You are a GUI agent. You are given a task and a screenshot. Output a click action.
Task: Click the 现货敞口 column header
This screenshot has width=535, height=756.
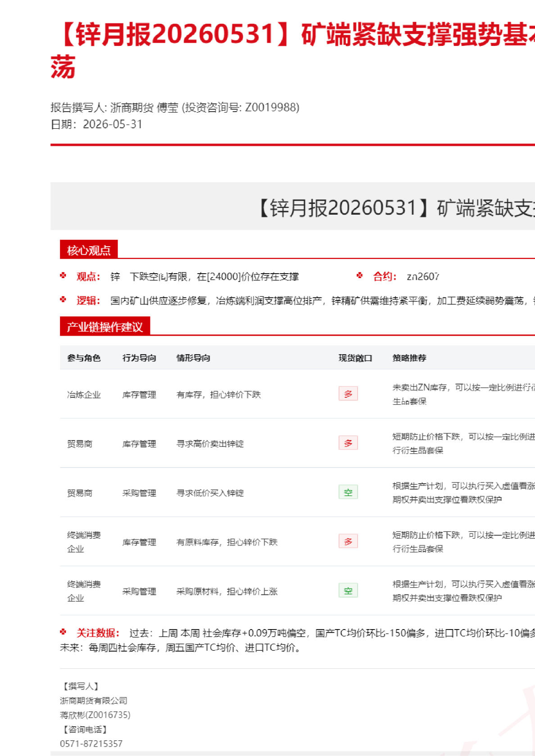click(355, 358)
